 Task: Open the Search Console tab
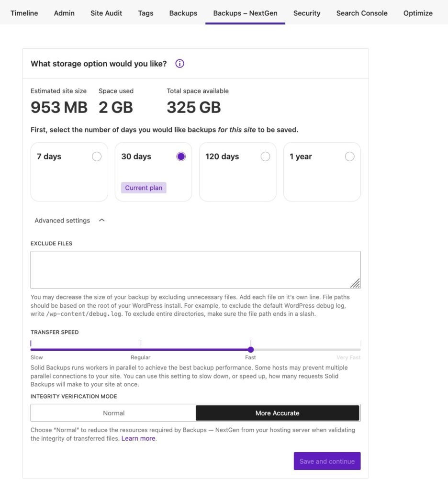click(x=362, y=13)
